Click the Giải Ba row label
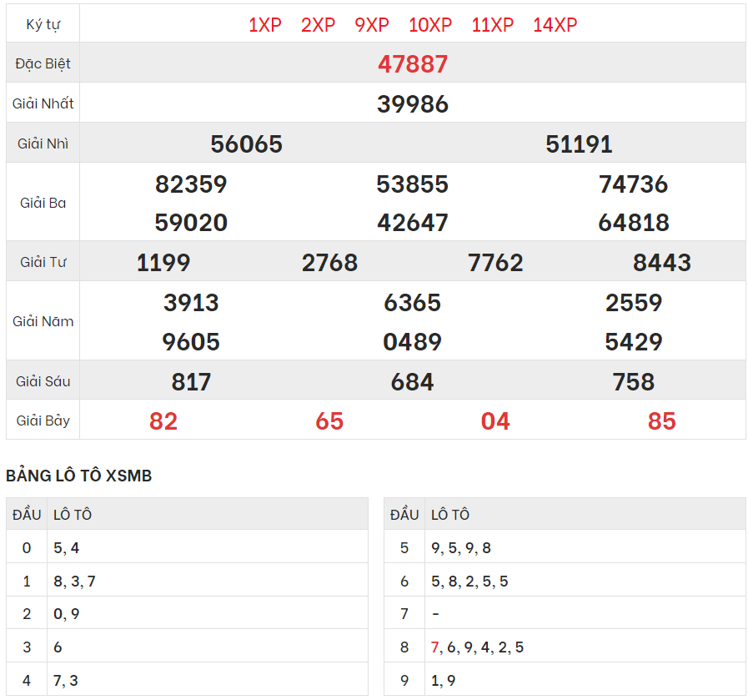 43,203
